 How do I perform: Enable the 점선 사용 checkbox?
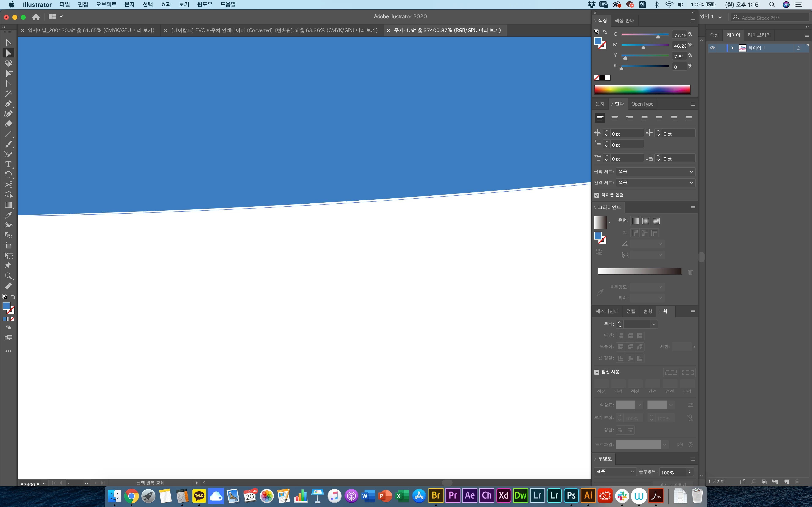tap(597, 372)
